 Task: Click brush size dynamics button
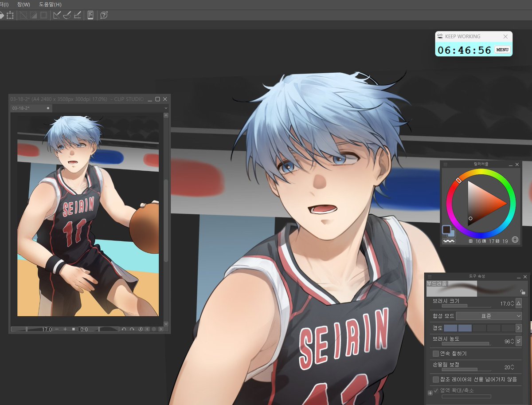(519, 303)
